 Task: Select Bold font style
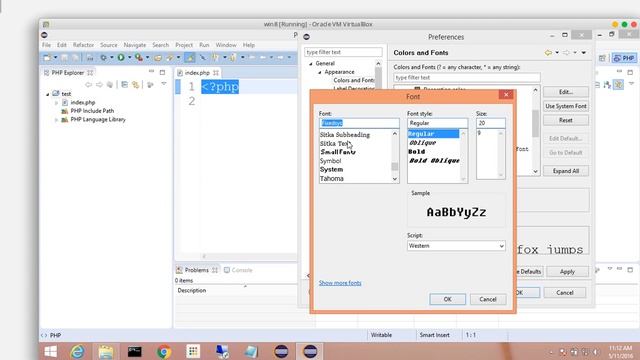pyautogui.click(x=417, y=152)
